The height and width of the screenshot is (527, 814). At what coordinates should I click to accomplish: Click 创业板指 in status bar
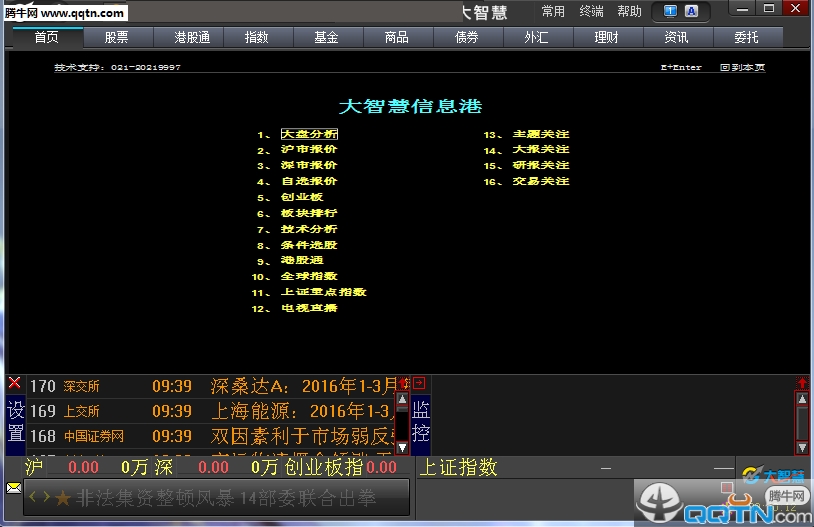323,467
